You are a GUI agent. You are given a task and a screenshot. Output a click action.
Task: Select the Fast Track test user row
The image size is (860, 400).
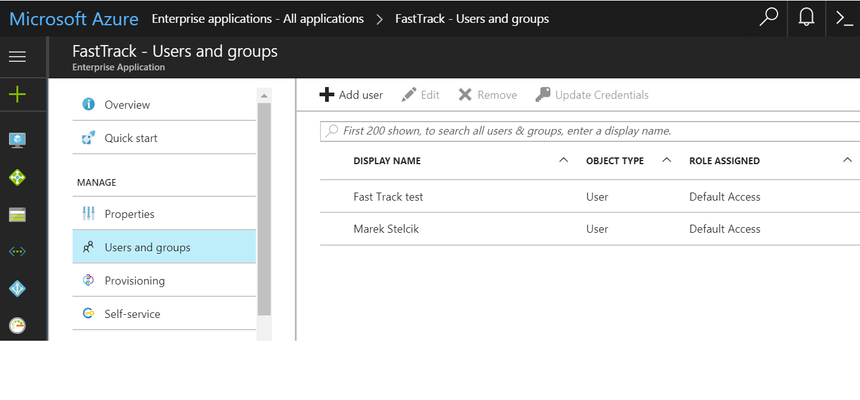[590, 196]
